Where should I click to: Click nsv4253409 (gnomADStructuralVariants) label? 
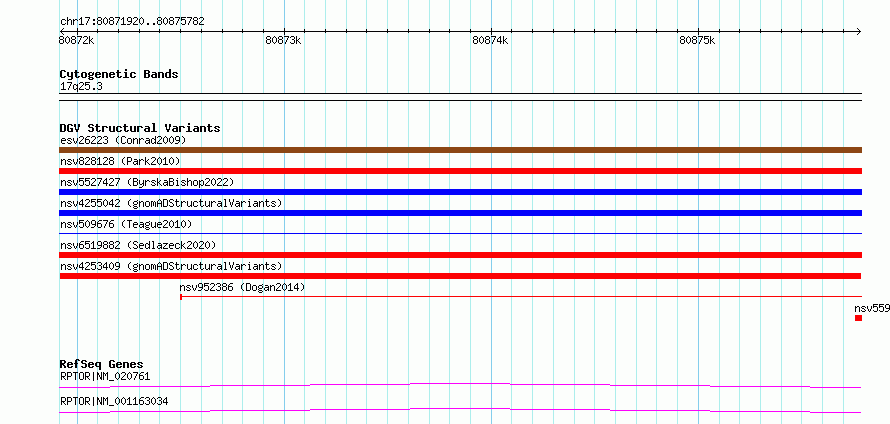(x=171, y=266)
